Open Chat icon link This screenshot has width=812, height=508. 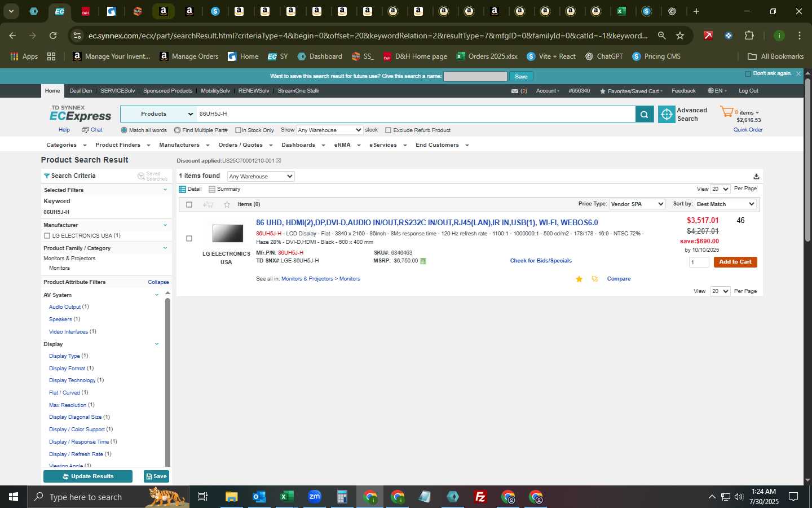(85, 130)
